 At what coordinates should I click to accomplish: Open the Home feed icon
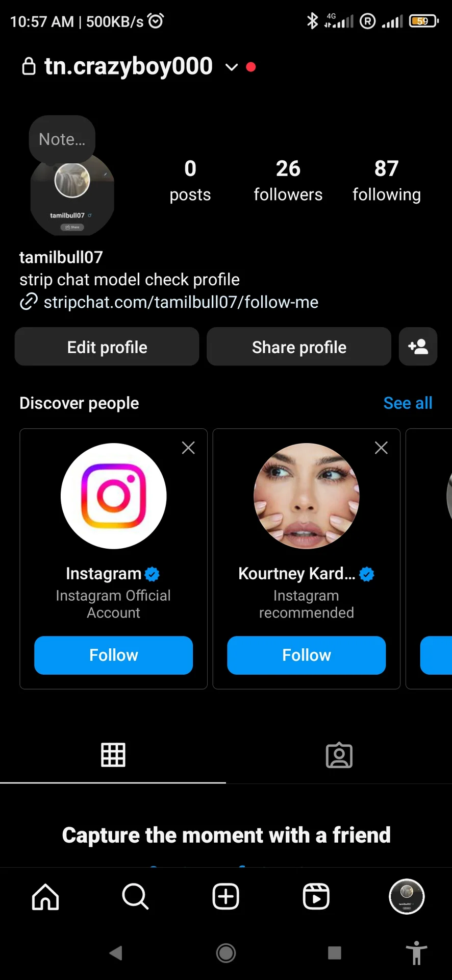coord(45,897)
